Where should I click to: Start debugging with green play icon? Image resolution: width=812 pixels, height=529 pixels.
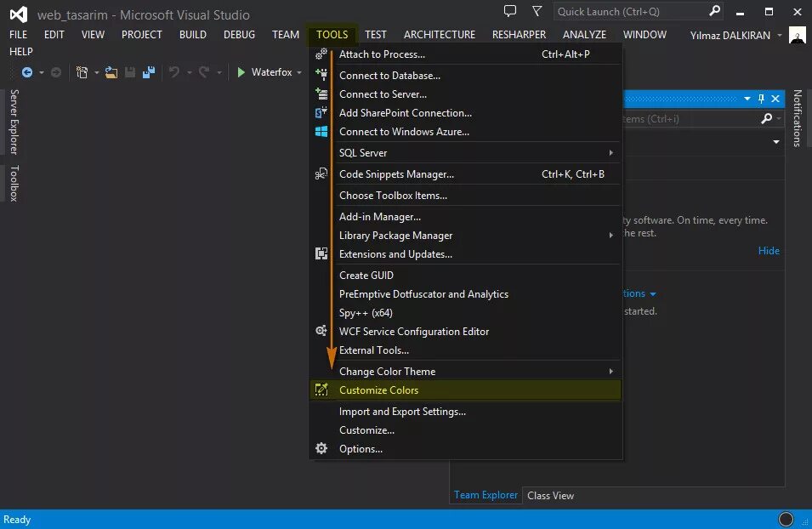tap(241, 72)
